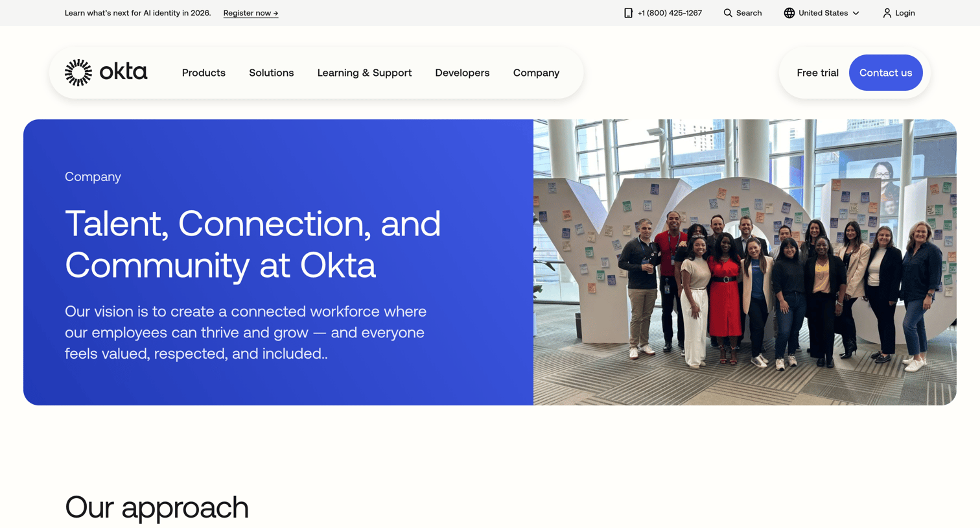
Task: Click the phone icon beside the number
Action: tap(628, 13)
